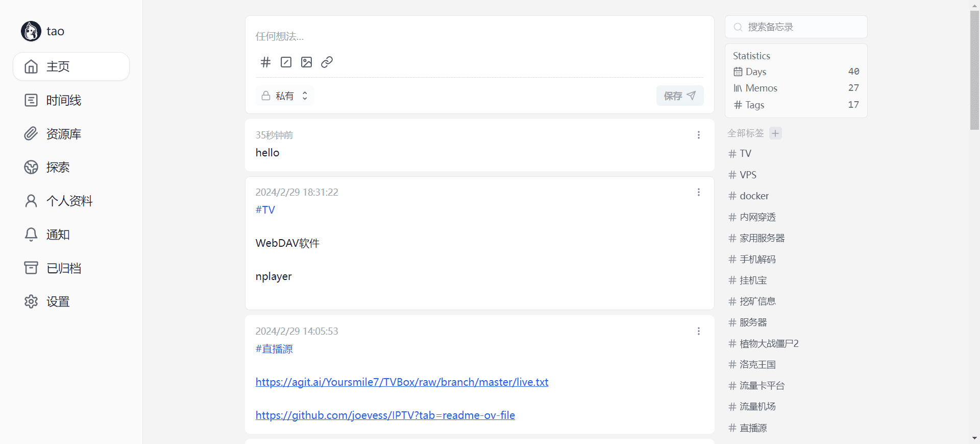The height and width of the screenshot is (444, 980).
Task: Open the visibility dropdown set to 私有
Action: click(x=284, y=96)
